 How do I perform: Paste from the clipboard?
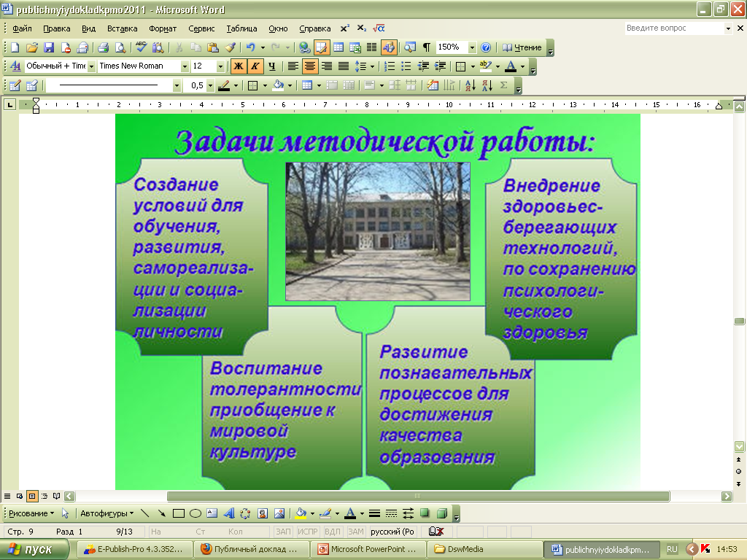tap(213, 47)
